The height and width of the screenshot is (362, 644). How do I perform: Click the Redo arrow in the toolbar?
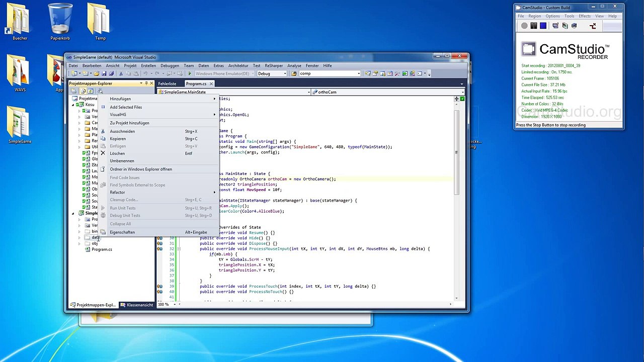(157, 74)
